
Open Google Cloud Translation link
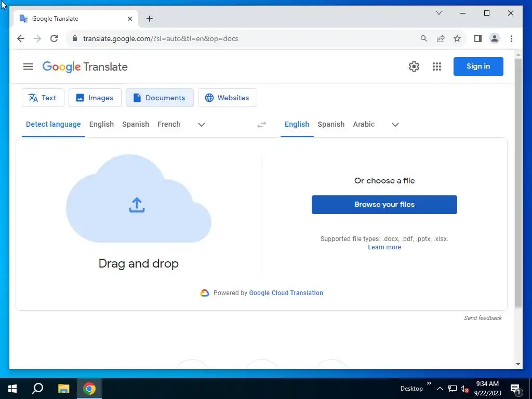point(286,293)
